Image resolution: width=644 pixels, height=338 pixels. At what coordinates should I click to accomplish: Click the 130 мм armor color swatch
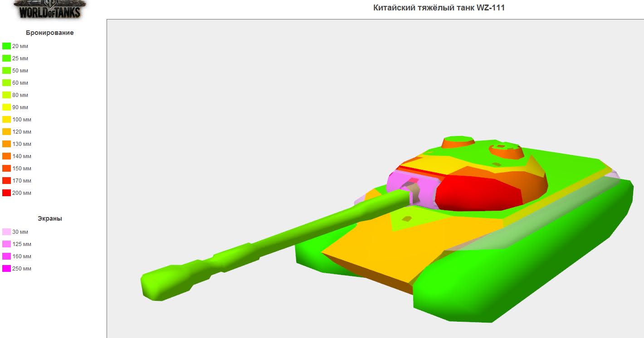point(6,144)
